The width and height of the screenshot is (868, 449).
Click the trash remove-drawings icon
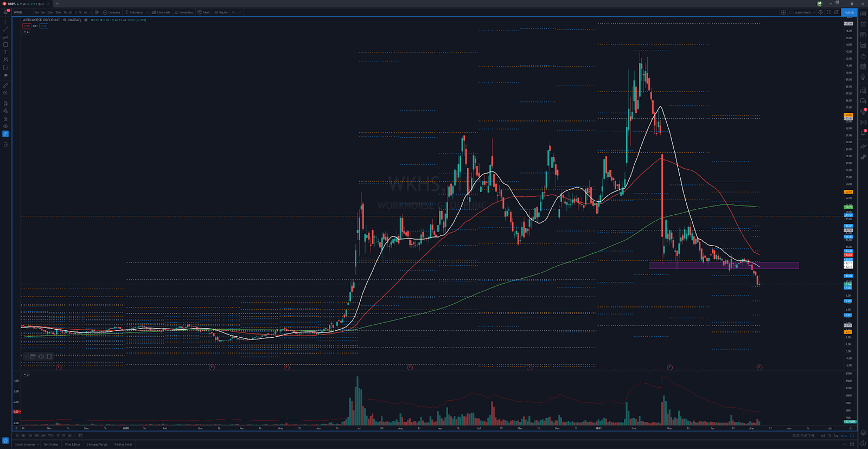tap(5, 144)
